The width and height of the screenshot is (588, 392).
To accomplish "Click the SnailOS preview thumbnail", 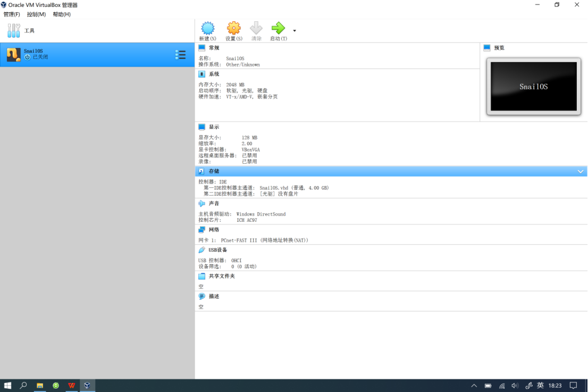I will click(534, 86).
